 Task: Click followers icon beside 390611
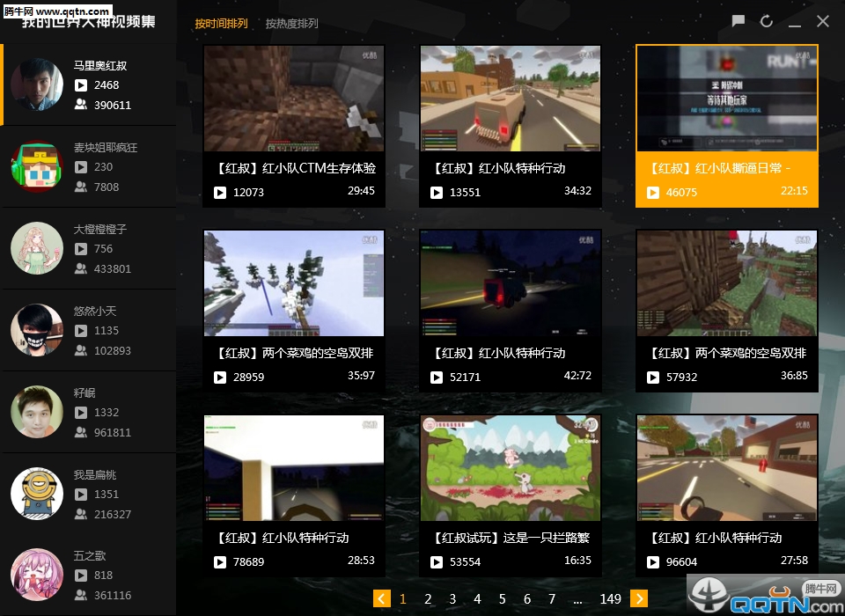pyautogui.click(x=81, y=105)
